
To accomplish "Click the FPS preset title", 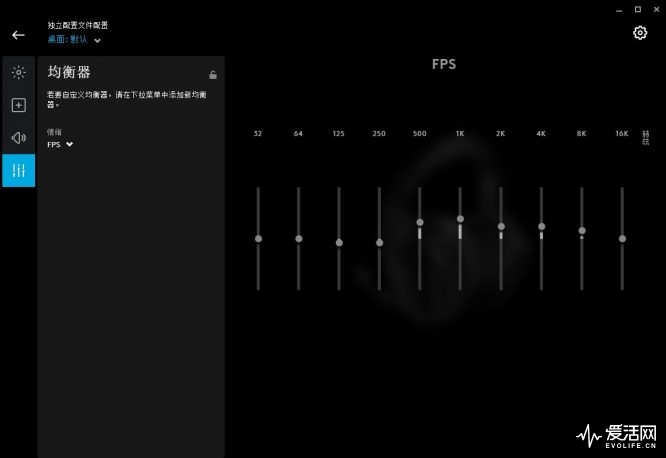I will [444, 64].
